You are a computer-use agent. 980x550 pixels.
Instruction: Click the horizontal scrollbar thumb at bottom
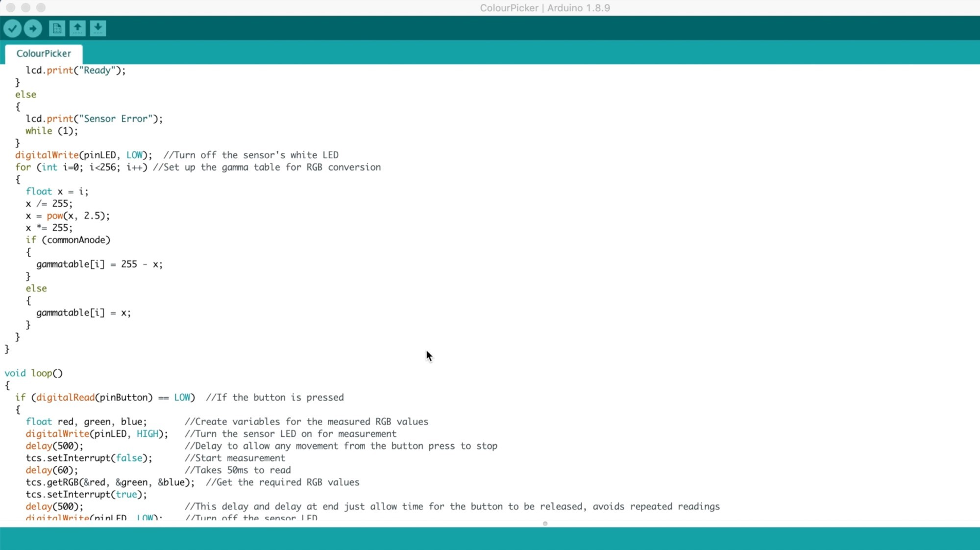pos(545,523)
